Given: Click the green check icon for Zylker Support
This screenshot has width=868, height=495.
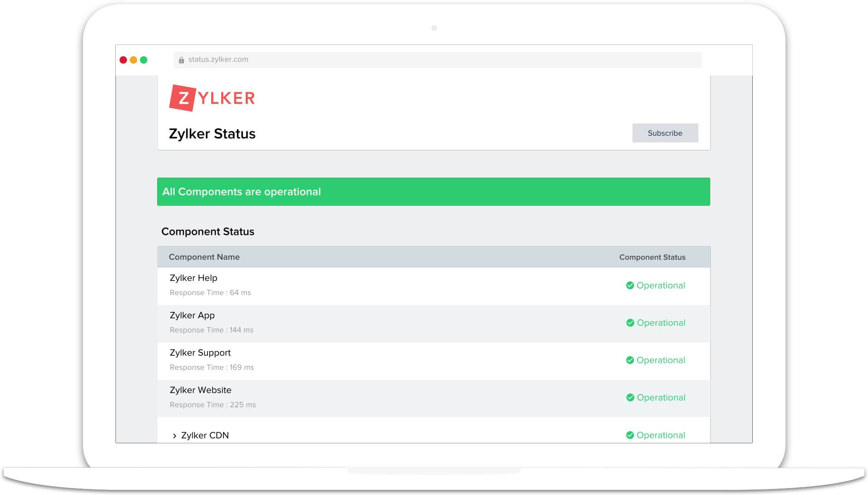Looking at the screenshot, I should 630,360.
